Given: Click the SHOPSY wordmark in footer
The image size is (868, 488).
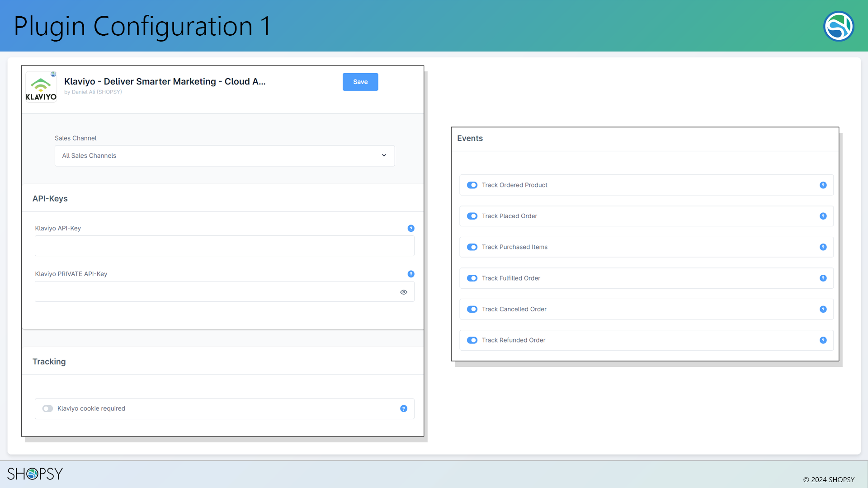Looking at the screenshot, I should pyautogui.click(x=35, y=474).
